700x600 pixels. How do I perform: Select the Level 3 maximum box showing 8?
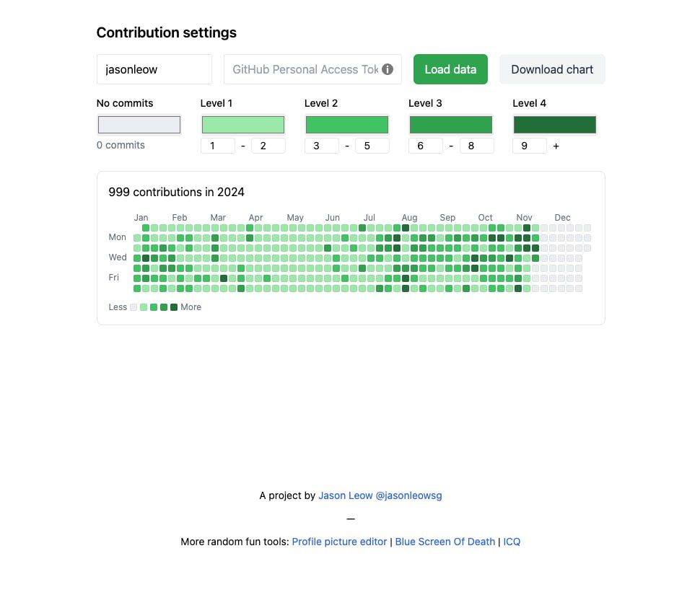pyautogui.click(x=476, y=146)
